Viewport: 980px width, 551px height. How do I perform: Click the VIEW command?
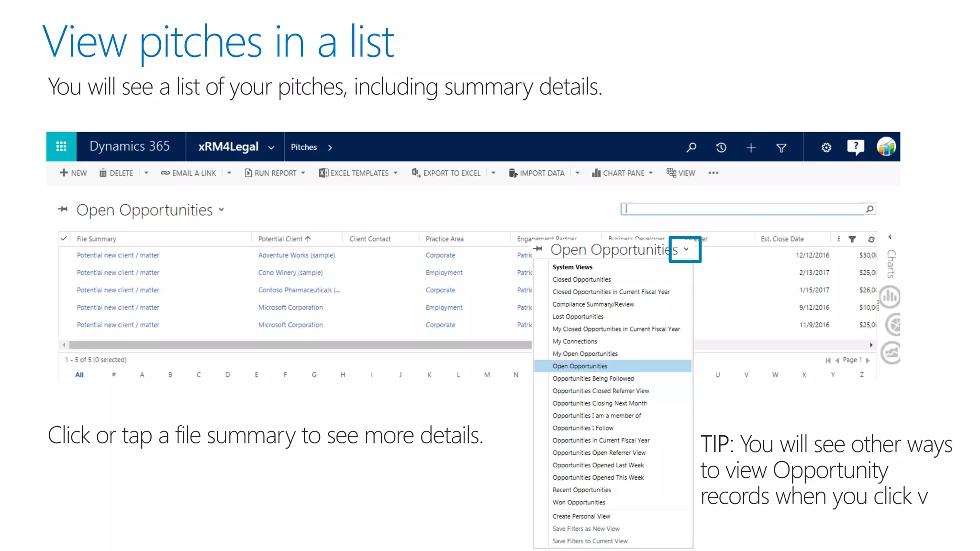(x=681, y=173)
